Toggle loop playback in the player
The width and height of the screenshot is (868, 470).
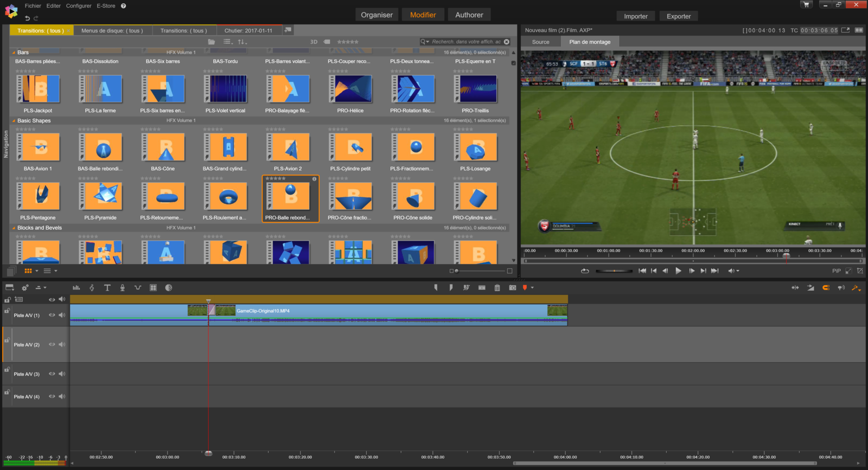pyautogui.click(x=585, y=271)
